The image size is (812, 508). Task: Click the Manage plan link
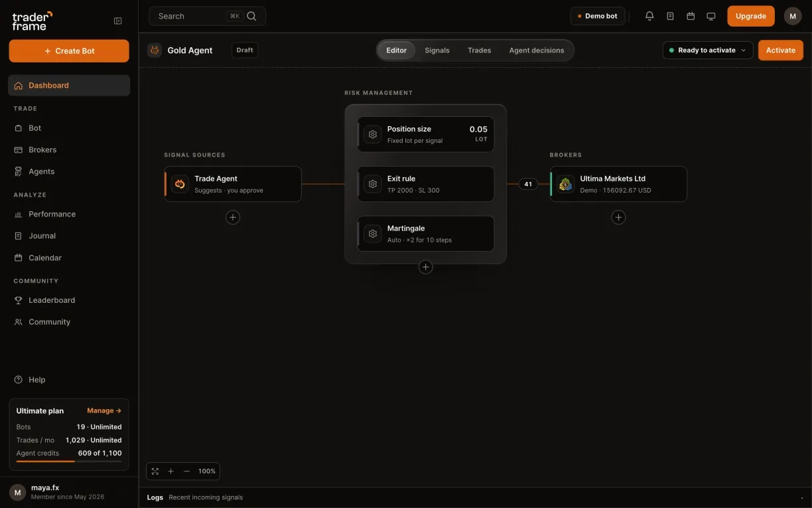click(x=104, y=410)
